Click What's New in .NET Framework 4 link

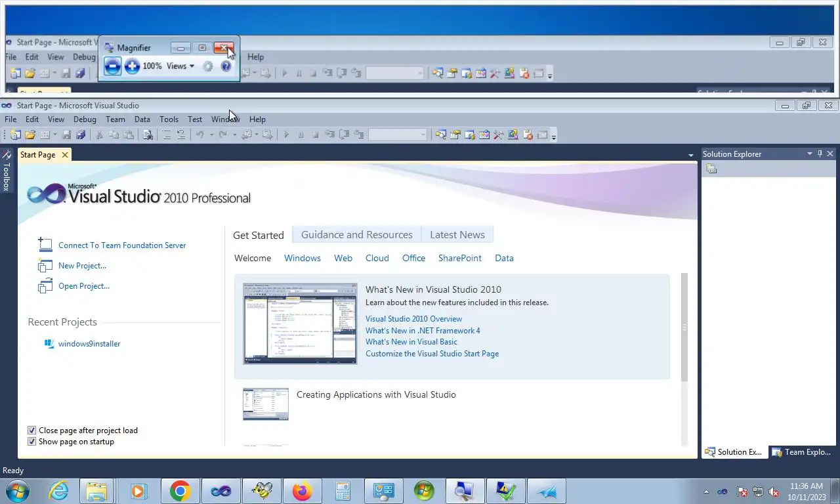click(423, 331)
